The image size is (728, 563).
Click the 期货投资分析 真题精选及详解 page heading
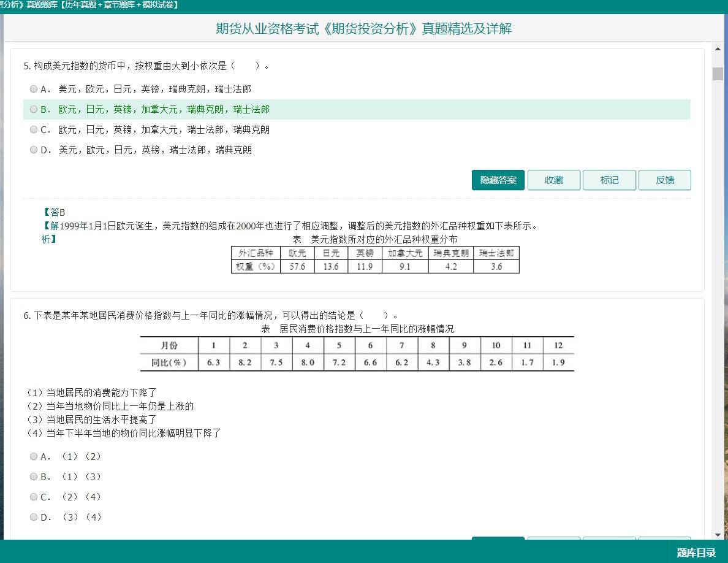pos(363,29)
